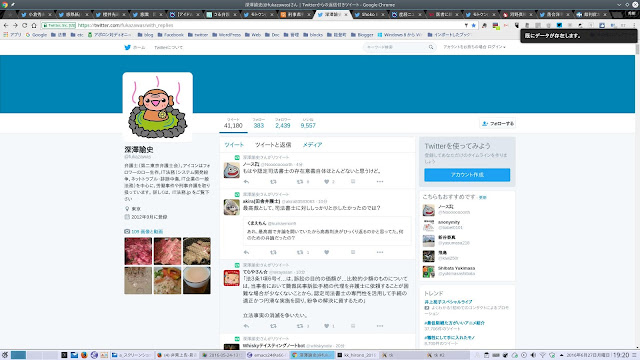Click the search magnifier icon

point(431,47)
